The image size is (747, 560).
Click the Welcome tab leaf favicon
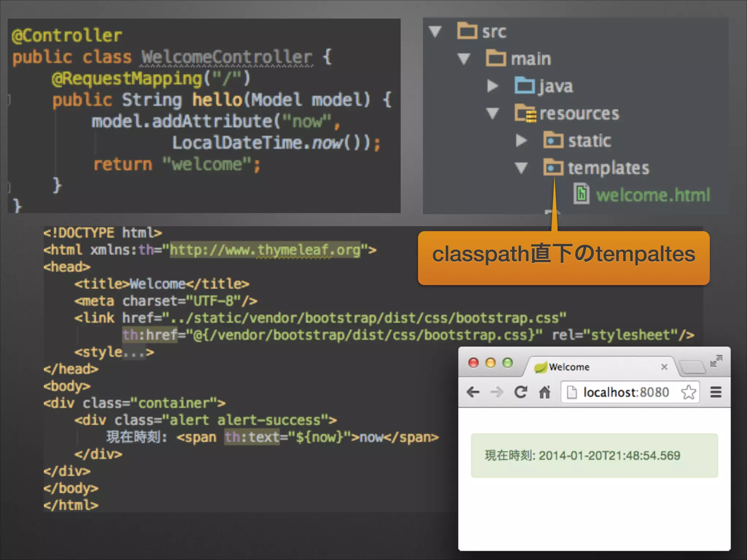540,367
